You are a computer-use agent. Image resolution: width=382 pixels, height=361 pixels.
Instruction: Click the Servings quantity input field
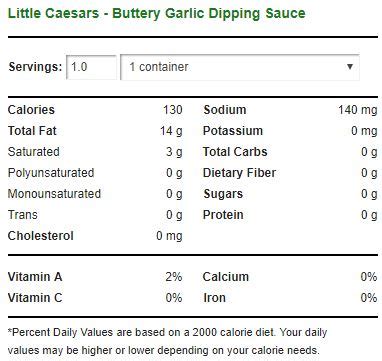coord(92,67)
